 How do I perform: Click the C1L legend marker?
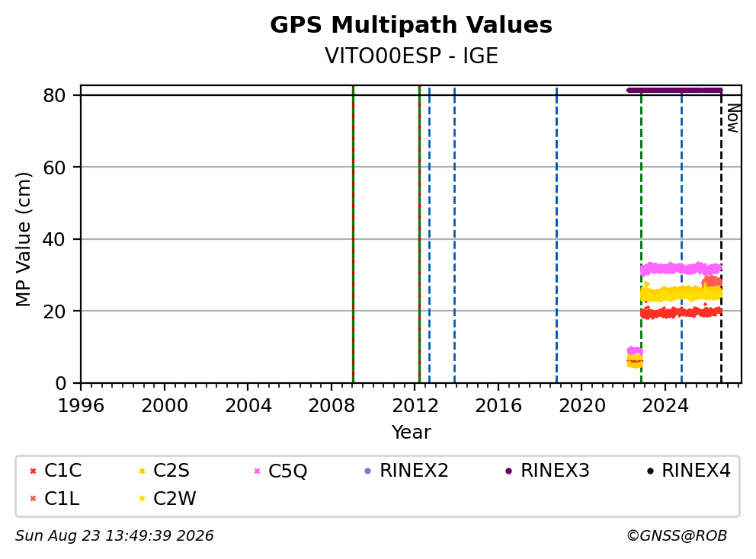(33, 499)
